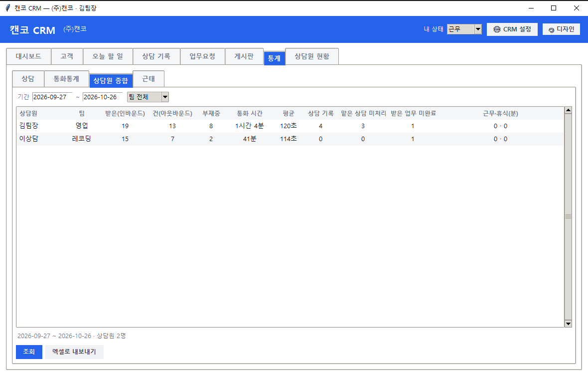The width and height of the screenshot is (588, 375).
Task: Select the 이상담 agent row name
Action: click(x=29, y=139)
